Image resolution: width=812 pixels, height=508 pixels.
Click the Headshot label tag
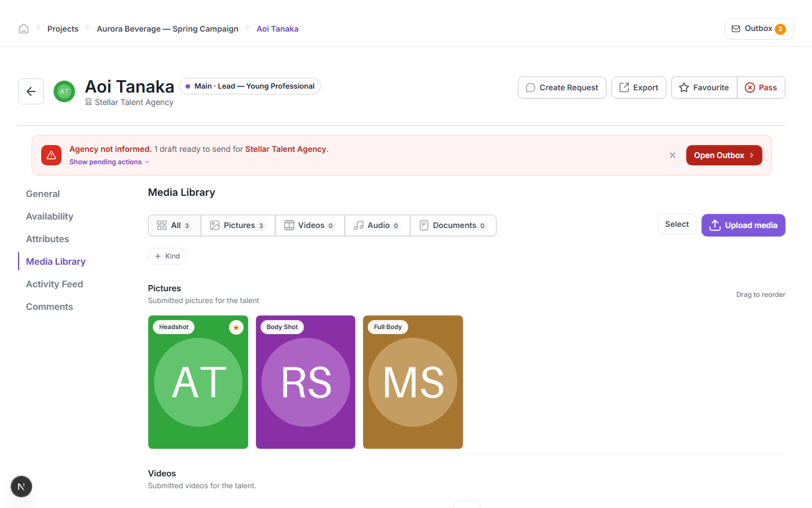[x=174, y=327]
